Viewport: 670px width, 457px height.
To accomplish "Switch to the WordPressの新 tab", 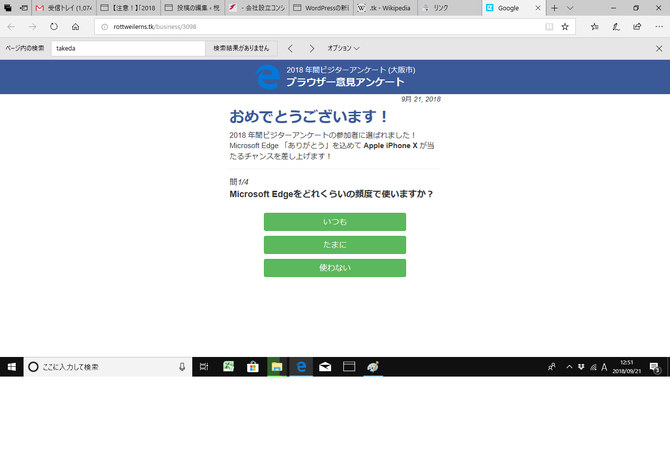I will click(321, 8).
